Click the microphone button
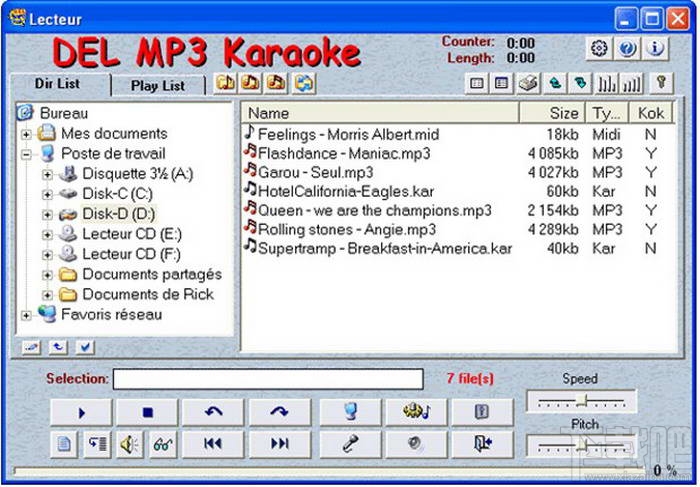 point(351,444)
